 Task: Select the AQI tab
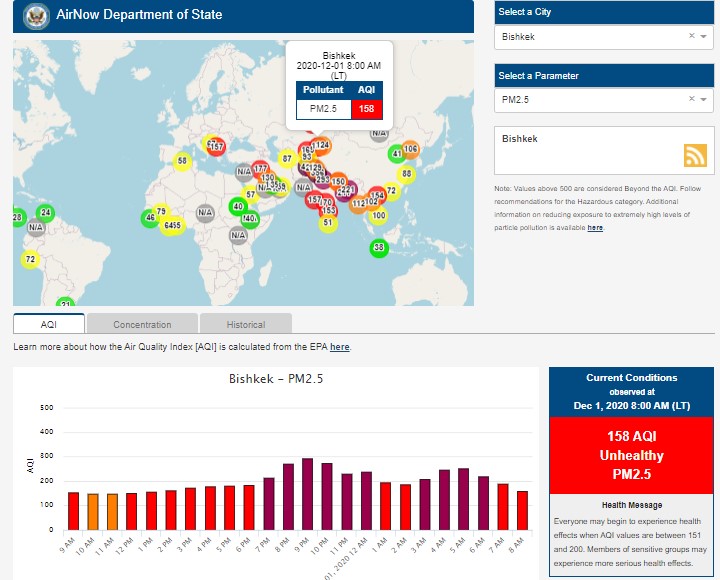tap(49, 324)
